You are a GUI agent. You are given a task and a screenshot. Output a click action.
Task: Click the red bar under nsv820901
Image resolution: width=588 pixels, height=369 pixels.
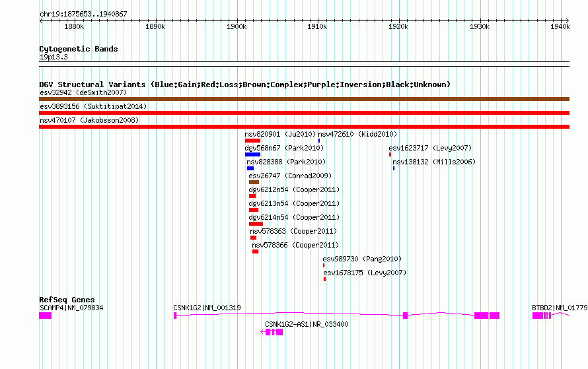coord(252,141)
